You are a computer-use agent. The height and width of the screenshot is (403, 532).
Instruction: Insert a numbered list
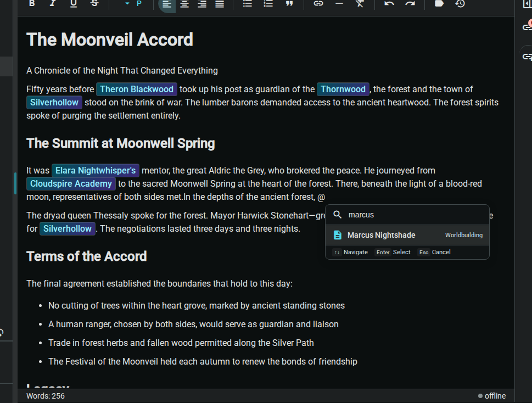(268, 4)
